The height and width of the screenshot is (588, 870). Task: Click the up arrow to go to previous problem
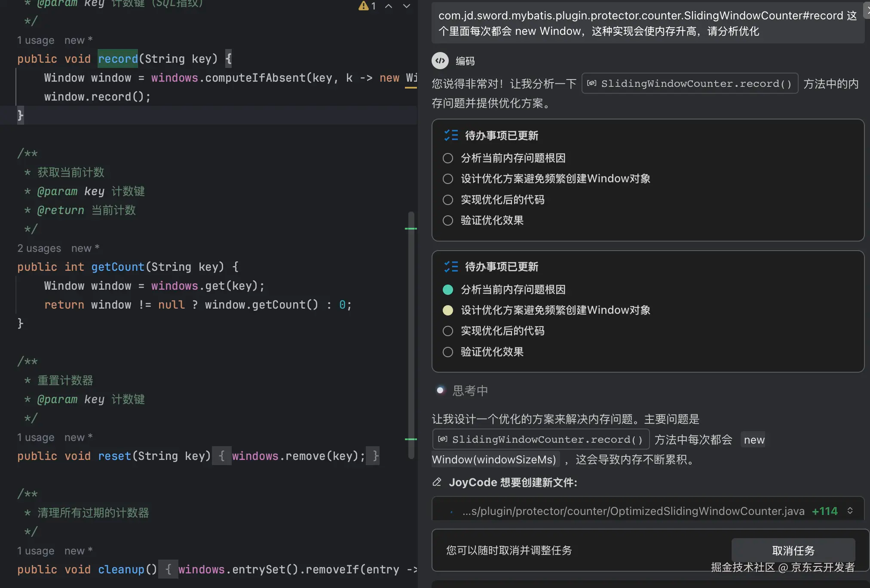pos(389,6)
